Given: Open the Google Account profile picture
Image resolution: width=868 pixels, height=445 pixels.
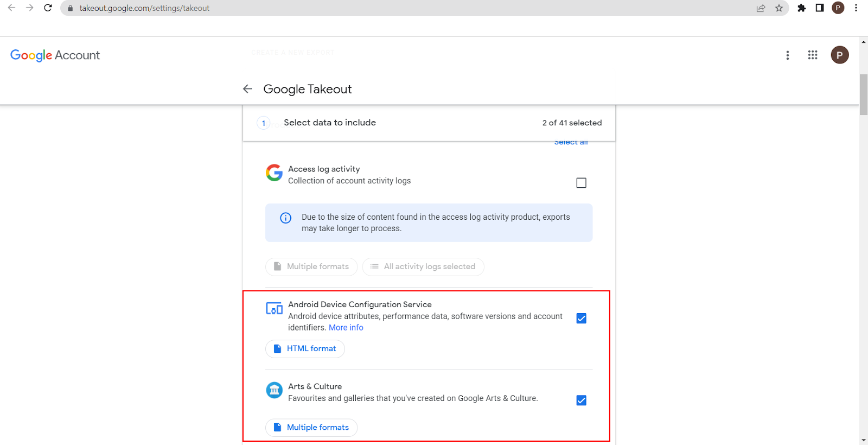Looking at the screenshot, I should tap(840, 55).
